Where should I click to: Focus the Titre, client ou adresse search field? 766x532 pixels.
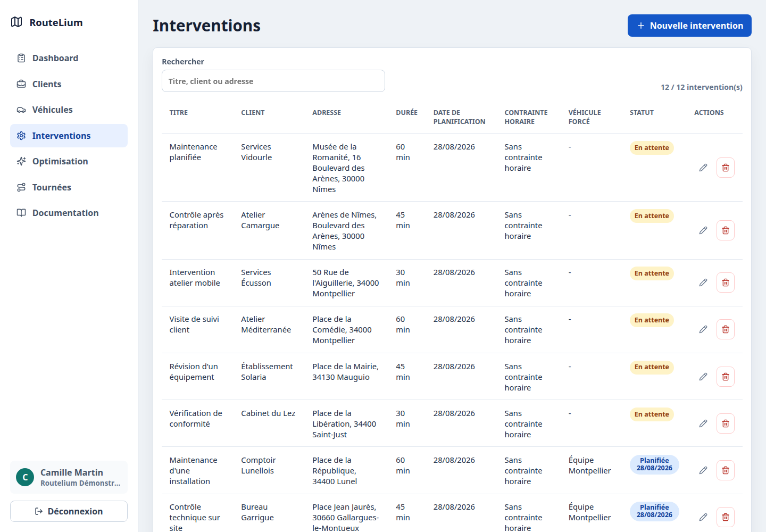pos(273,81)
